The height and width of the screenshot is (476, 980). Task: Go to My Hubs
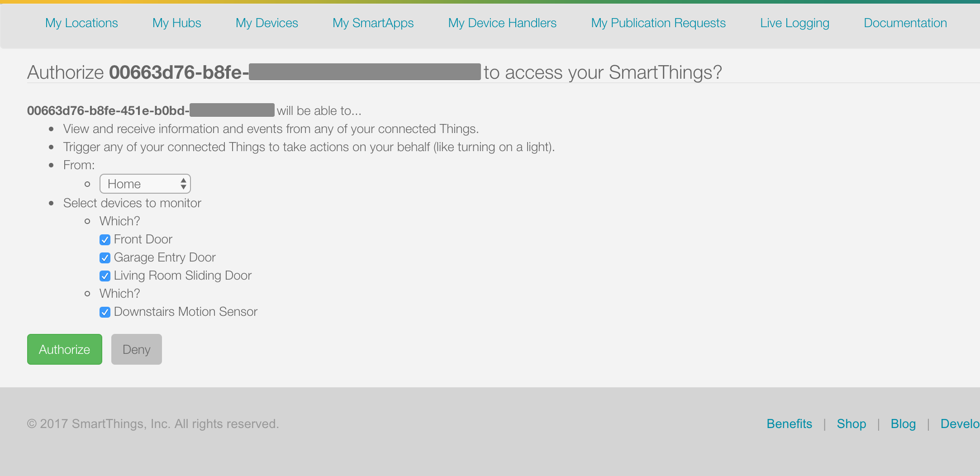177,23
